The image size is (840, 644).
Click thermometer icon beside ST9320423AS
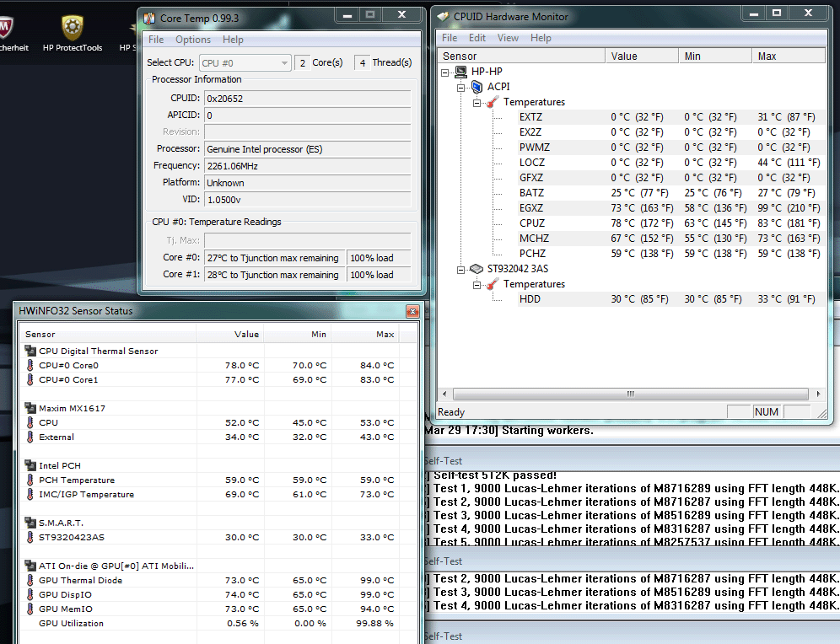click(x=30, y=537)
